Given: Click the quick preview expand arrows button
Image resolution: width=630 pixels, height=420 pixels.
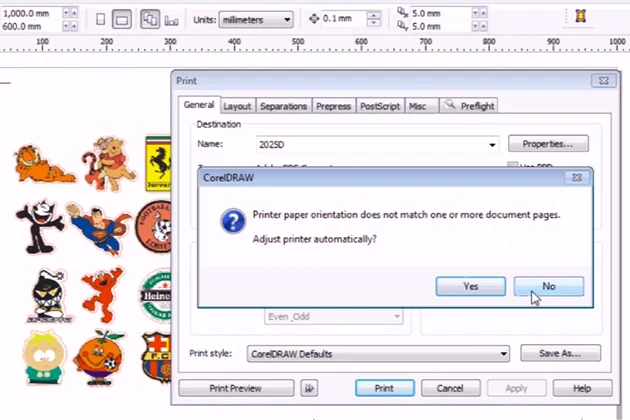Looking at the screenshot, I should point(309,388).
